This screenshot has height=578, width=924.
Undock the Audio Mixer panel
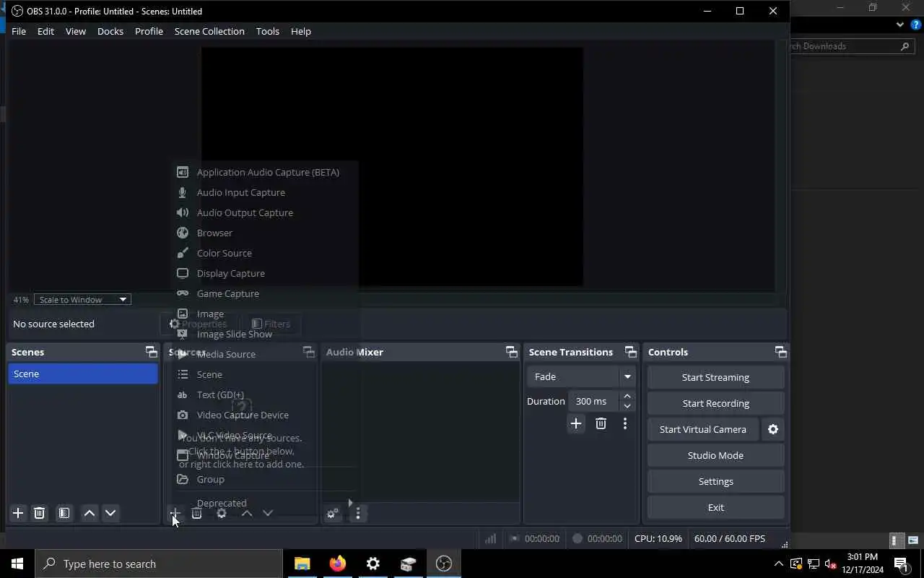512,352
